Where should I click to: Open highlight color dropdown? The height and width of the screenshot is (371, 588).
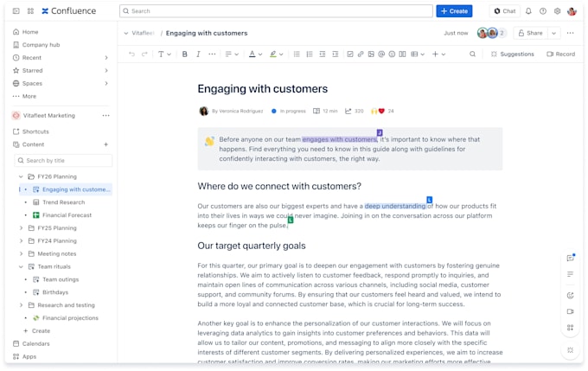pos(277,54)
